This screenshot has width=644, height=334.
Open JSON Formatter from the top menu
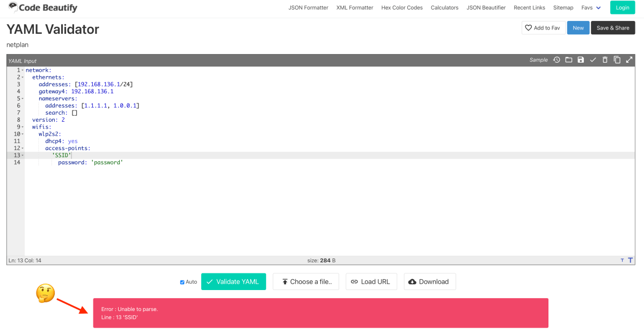click(x=308, y=8)
